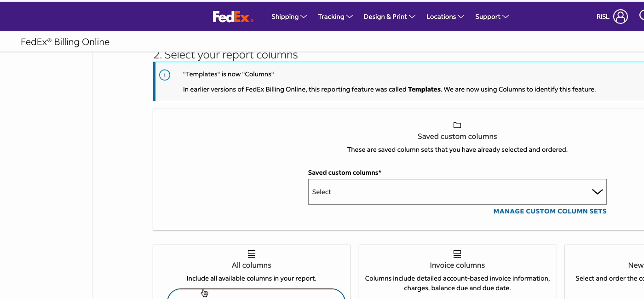644x299 pixels.
Task: Click the Locations menu chevron
Action: (x=461, y=17)
